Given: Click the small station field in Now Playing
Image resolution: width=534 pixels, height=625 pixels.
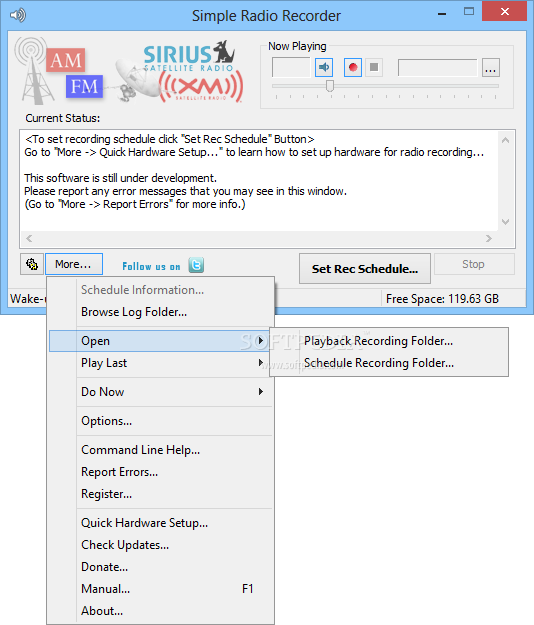Looking at the screenshot, I should [x=291, y=67].
